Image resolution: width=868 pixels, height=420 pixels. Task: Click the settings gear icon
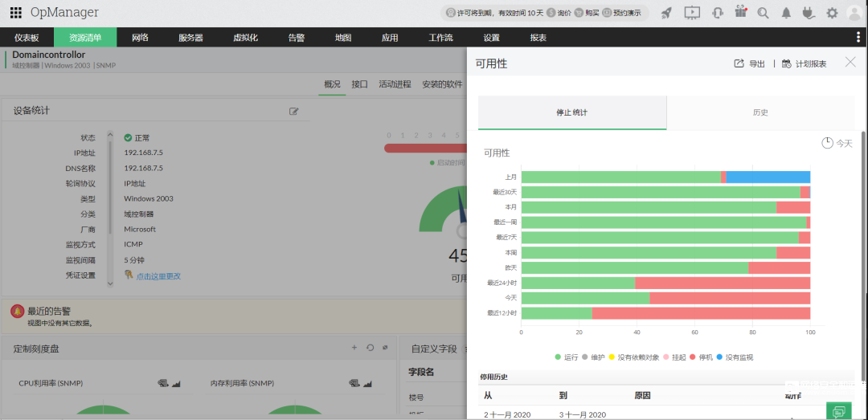pyautogui.click(x=832, y=13)
